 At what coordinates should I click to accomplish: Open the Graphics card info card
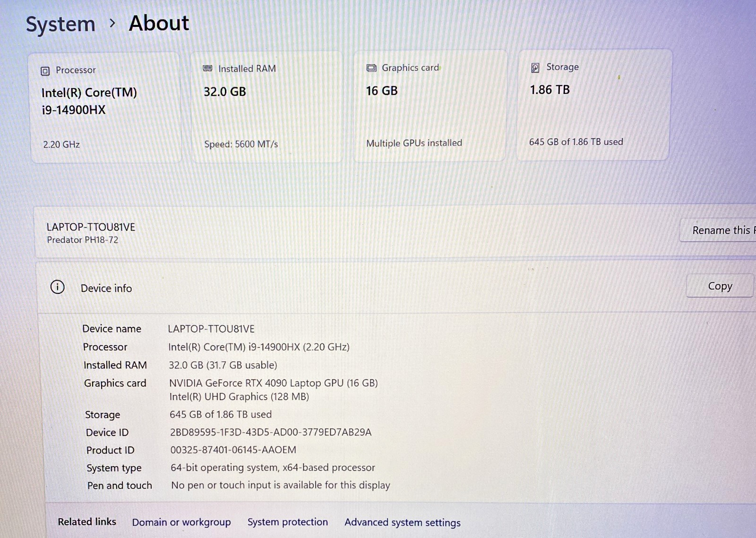(x=430, y=106)
